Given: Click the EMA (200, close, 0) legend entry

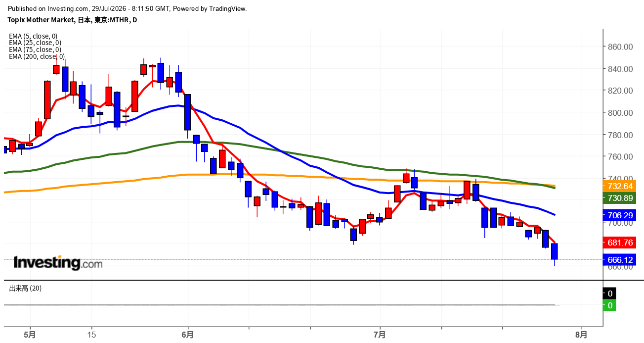Looking at the screenshot, I should click(37, 56).
